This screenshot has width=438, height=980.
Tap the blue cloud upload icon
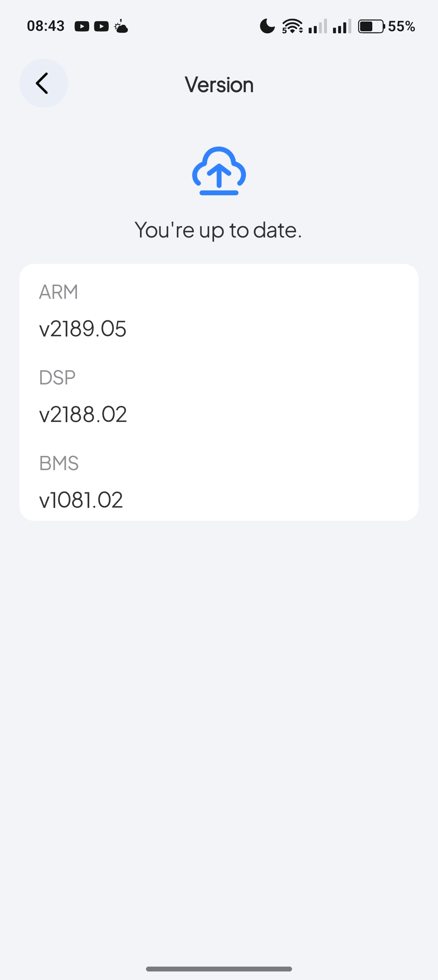pos(219,171)
